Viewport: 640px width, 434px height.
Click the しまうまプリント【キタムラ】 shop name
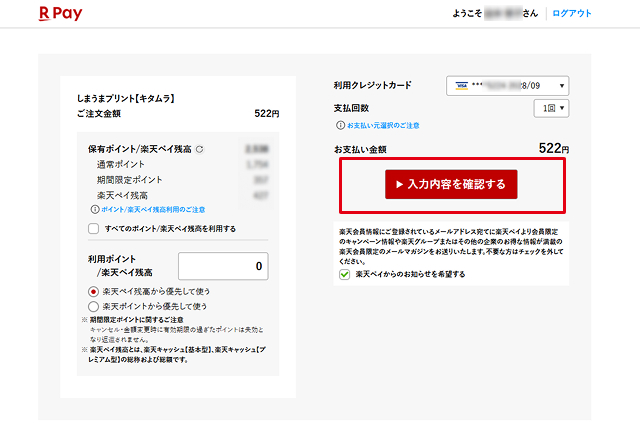(126, 98)
